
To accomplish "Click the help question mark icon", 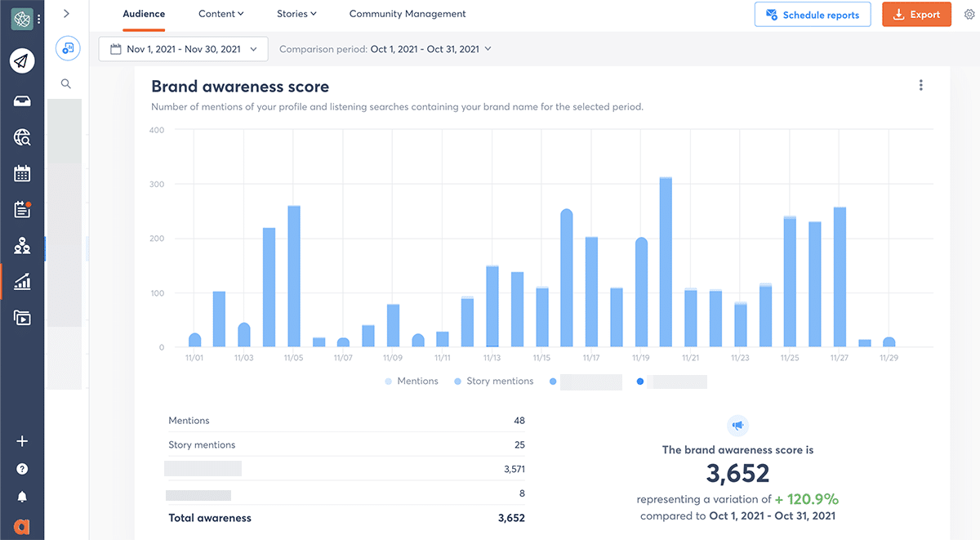I will pos(22,469).
